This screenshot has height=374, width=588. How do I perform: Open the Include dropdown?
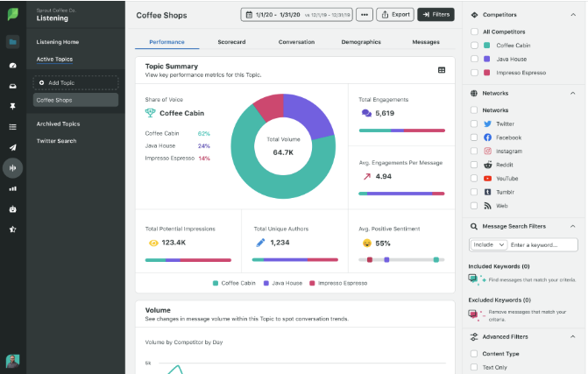[x=488, y=244]
